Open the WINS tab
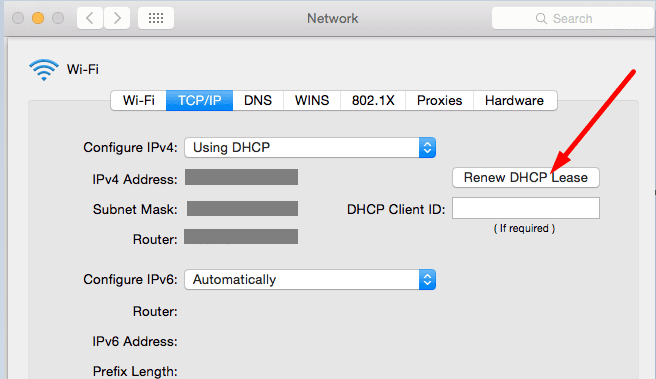Viewport: 656px width, 379px height. tap(312, 100)
